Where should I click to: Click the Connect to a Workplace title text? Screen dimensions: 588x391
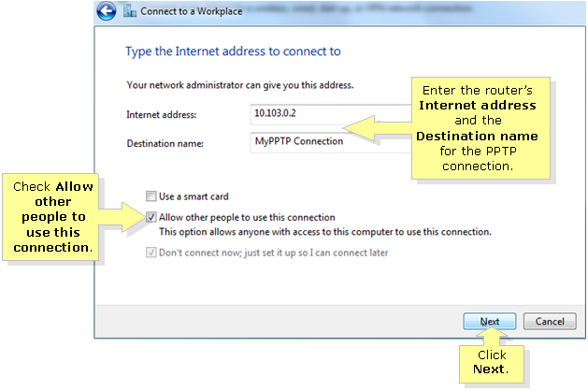pyautogui.click(x=192, y=11)
